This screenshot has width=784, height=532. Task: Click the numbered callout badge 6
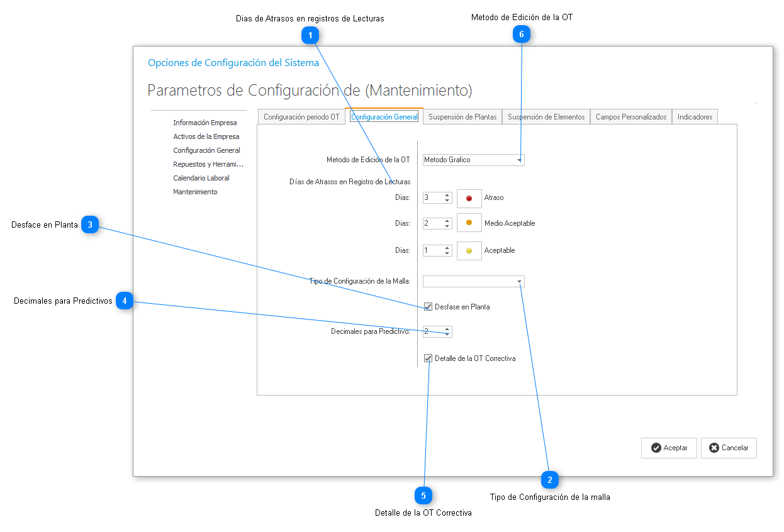521,35
